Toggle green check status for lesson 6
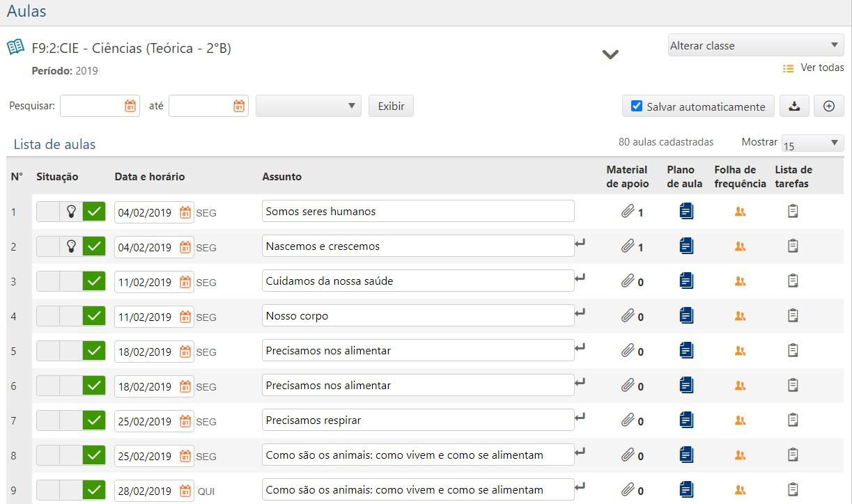The width and height of the screenshot is (852, 504). pyautogui.click(x=94, y=386)
